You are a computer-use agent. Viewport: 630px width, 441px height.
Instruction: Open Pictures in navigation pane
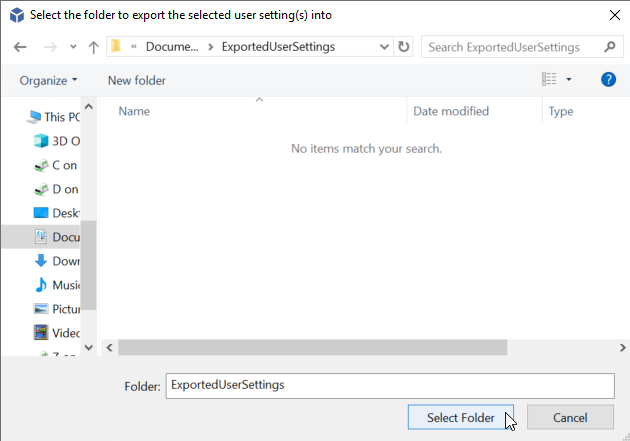(x=57, y=309)
